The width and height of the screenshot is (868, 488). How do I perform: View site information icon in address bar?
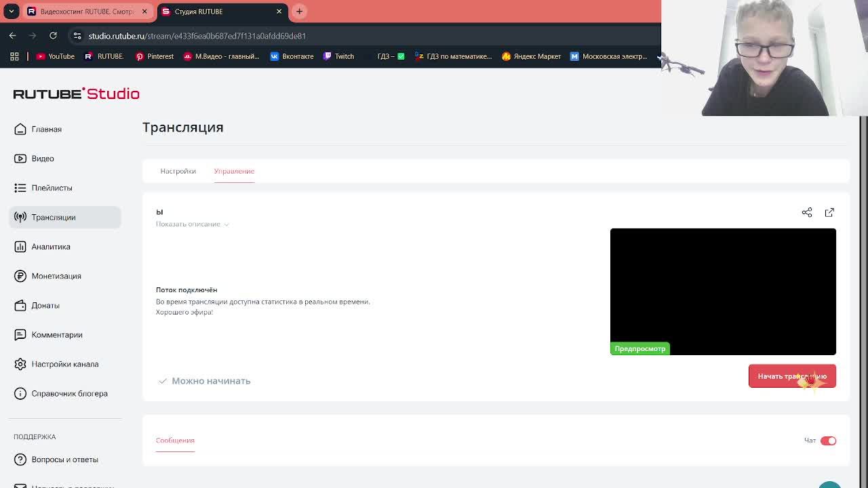pyautogui.click(x=77, y=36)
